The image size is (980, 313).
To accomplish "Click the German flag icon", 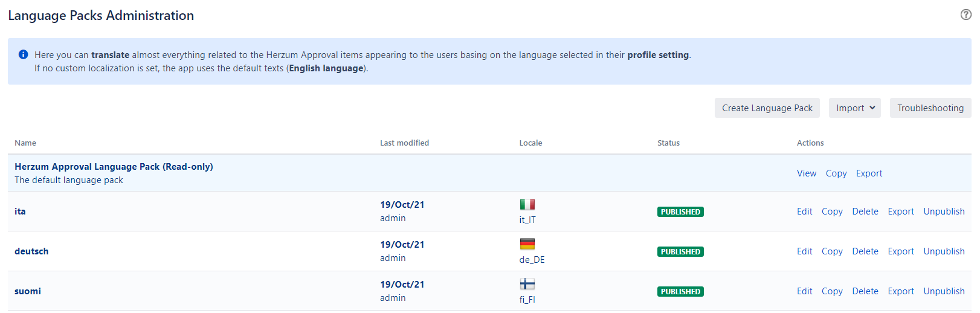I will click(527, 244).
